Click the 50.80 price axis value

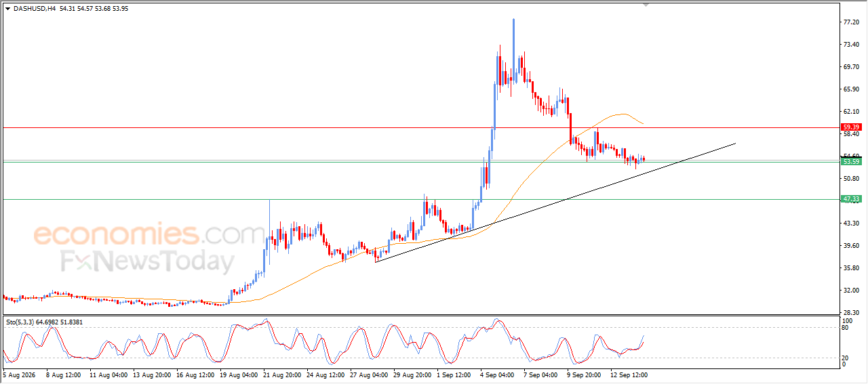(851, 179)
